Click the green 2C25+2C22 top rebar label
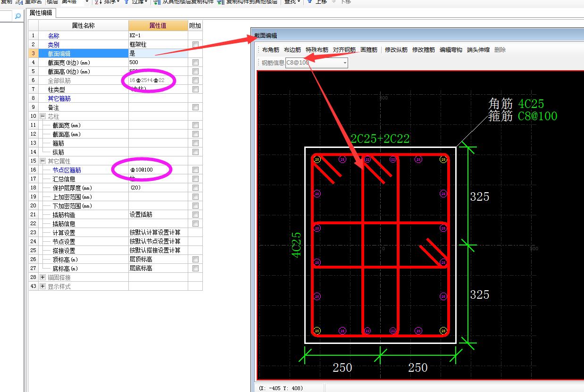This screenshot has width=584, height=392. [x=380, y=138]
